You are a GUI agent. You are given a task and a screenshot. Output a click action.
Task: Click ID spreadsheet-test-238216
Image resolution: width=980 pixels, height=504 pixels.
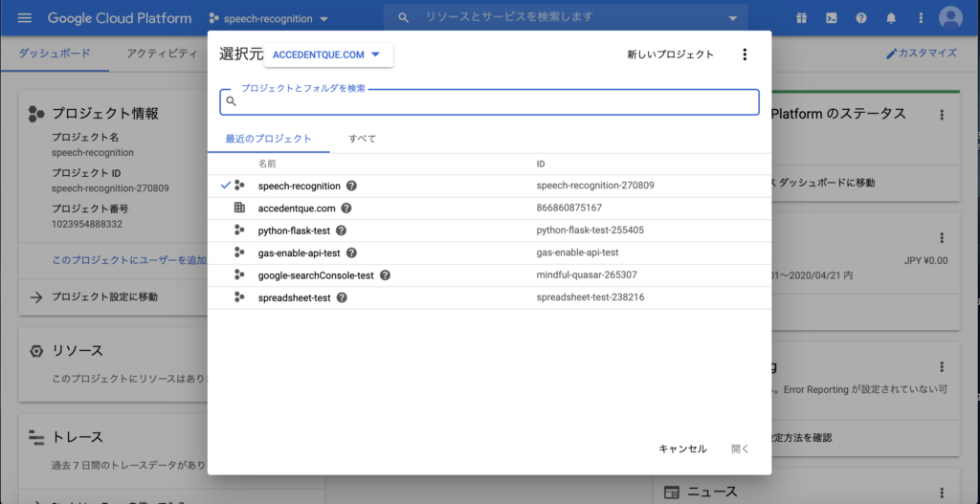(x=590, y=297)
